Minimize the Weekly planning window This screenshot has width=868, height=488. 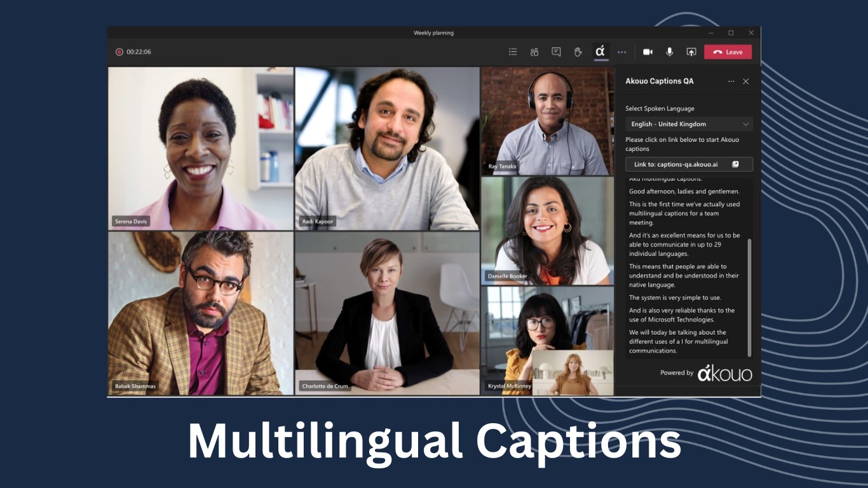tap(710, 33)
